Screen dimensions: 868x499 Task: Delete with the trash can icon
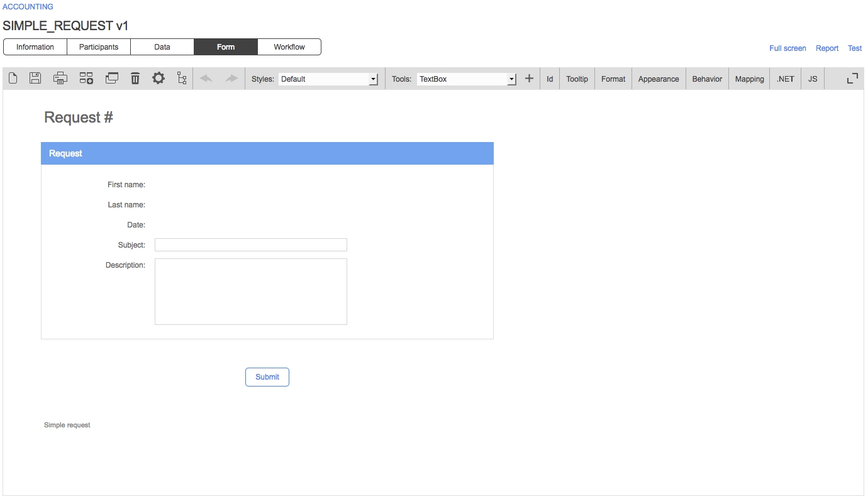[x=135, y=79]
